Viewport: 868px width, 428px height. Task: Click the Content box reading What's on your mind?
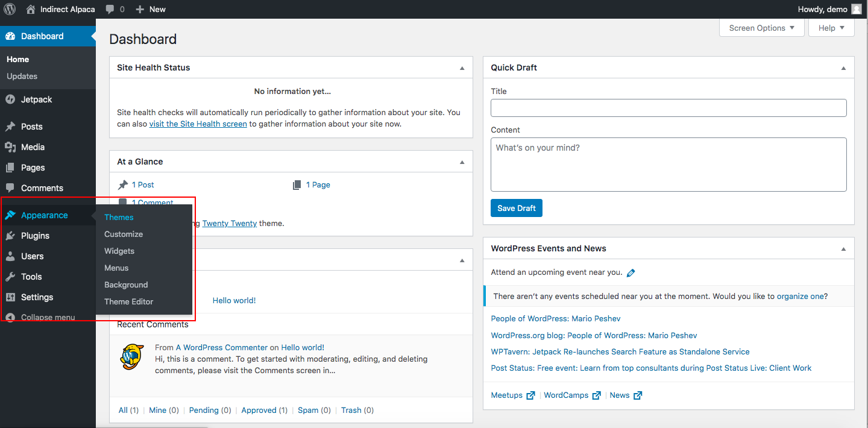pyautogui.click(x=668, y=165)
